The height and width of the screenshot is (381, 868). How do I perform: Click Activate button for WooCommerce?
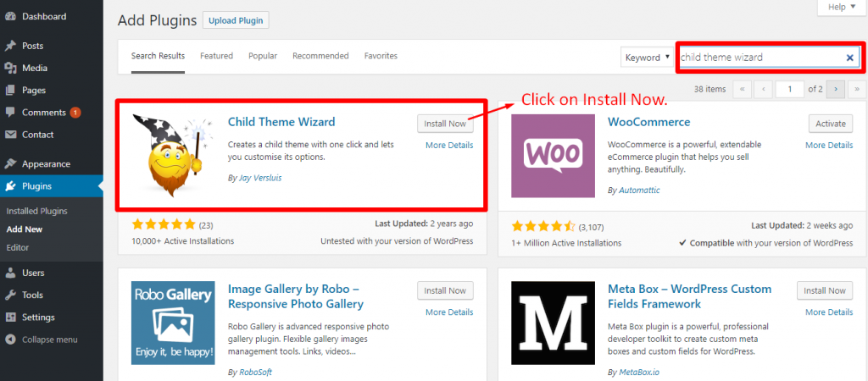pos(831,124)
